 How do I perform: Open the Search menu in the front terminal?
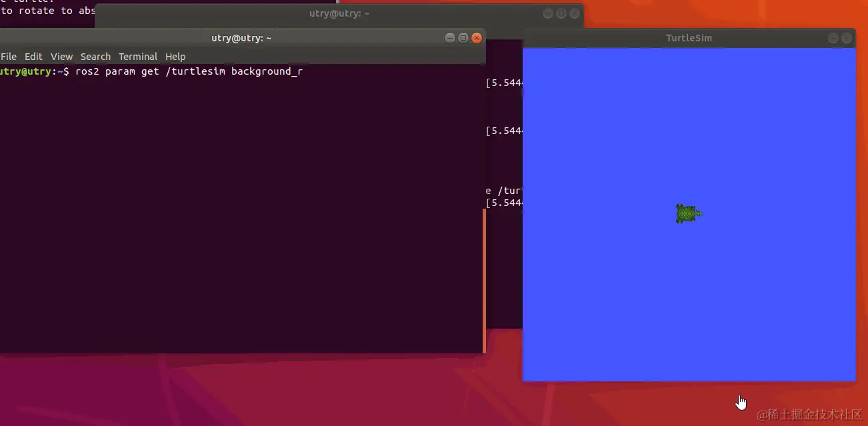pyautogui.click(x=95, y=57)
